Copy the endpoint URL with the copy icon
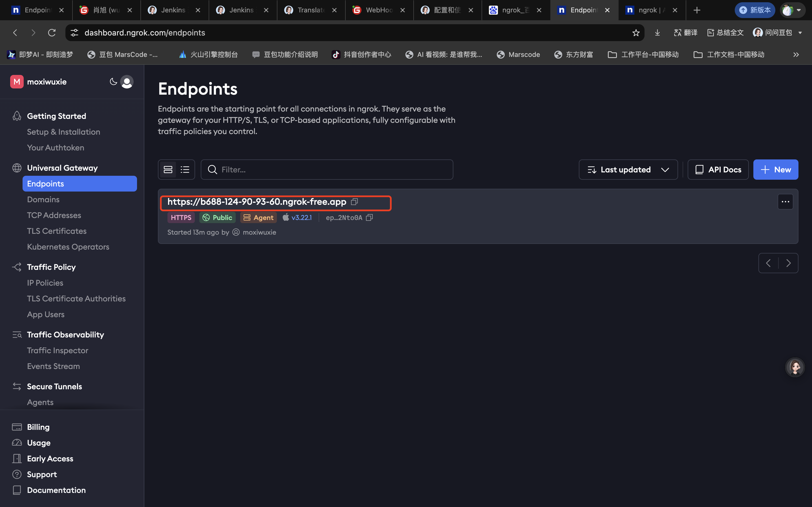The width and height of the screenshot is (812, 507). [354, 201]
